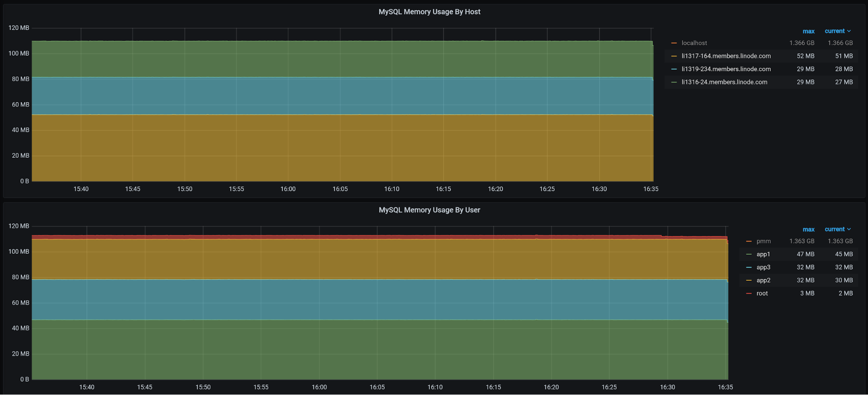This screenshot has width=868, height=395.
Task: Click the cyan color dash beside li1319-234
Action: pyautogui.click(x=674, y=69)
